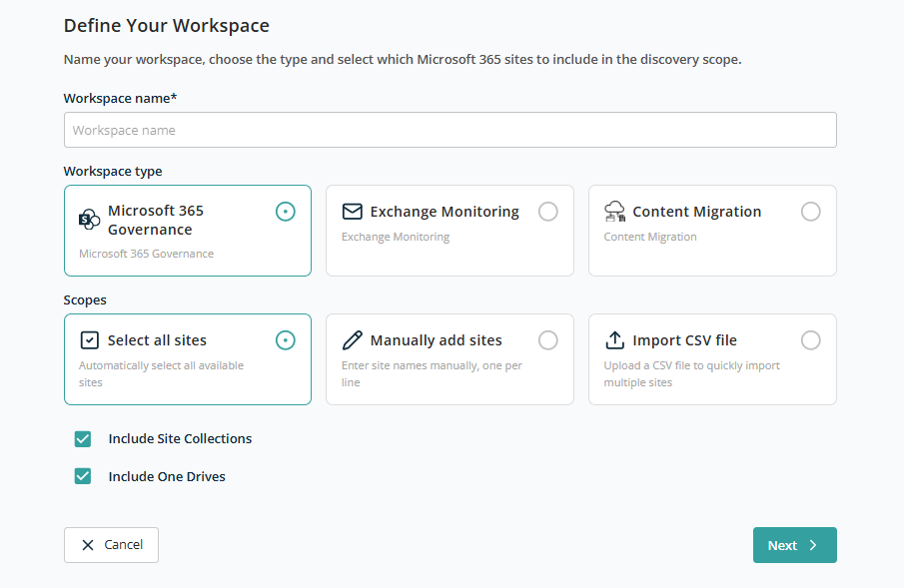The image size is (904, 588).
Task: Click the Microsoft 365 Governance card title
Action: point(156,220)
